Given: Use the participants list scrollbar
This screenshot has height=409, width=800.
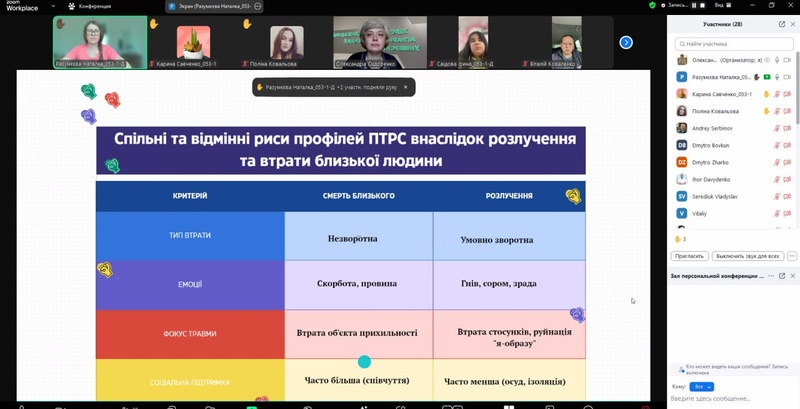Looking at the screenshot, I should point(798,87).
